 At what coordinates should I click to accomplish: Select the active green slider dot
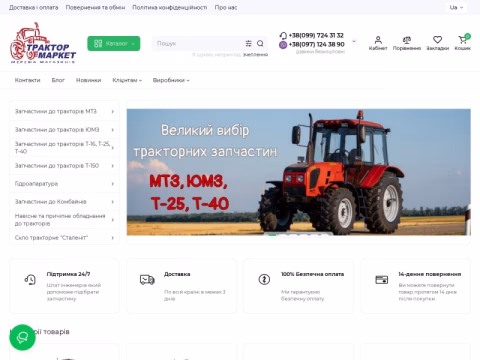(272, 235)
